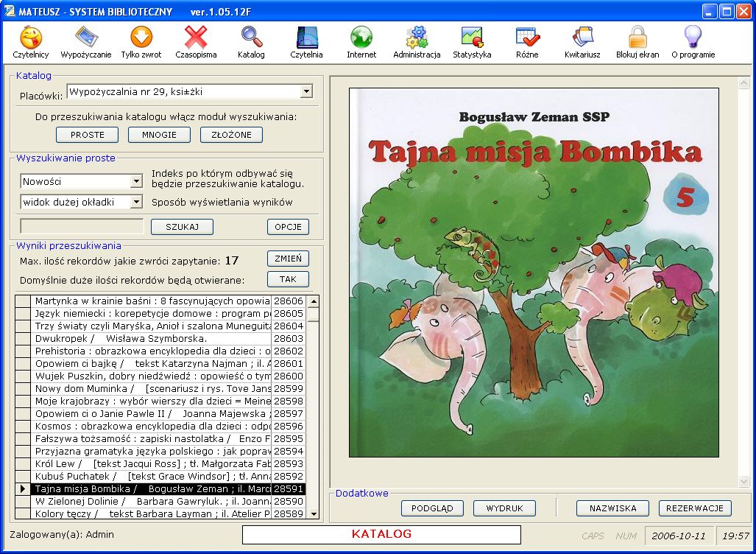Lock screen with Blokuj ekran icon
This screenshot has height=554, width=756.
(x=637, y=38)
